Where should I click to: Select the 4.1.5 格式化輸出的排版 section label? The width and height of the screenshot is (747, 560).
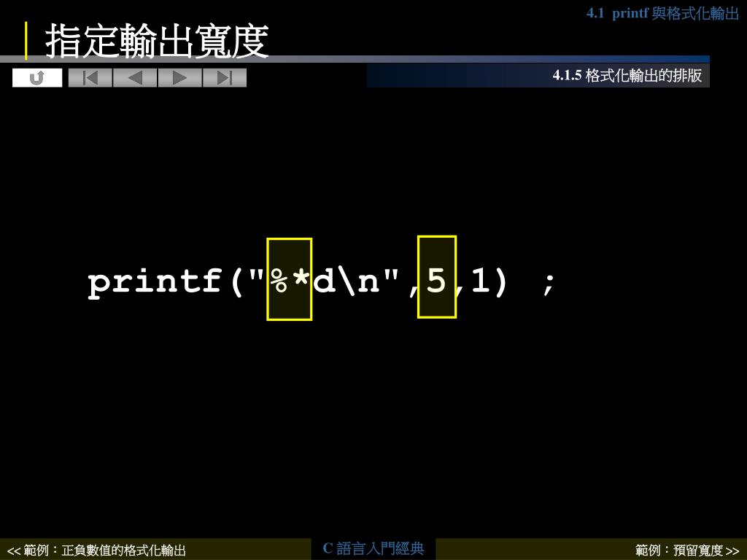click(627, 76)
